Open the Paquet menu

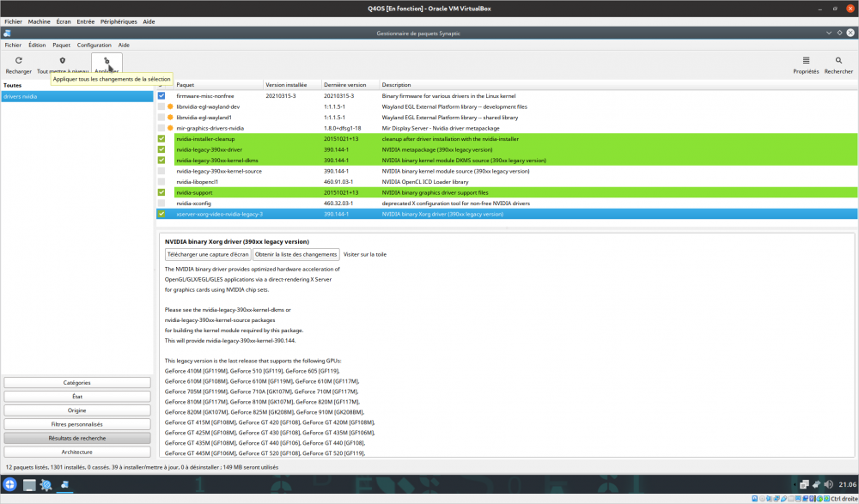[x=61, y=45]
